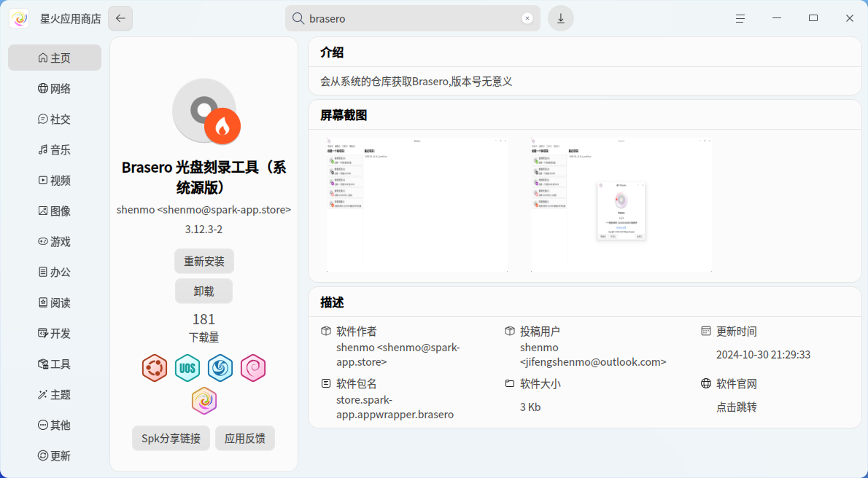Open the 视频 category
The width and height of the screenshot is (868, 478).
pos(54,181)
